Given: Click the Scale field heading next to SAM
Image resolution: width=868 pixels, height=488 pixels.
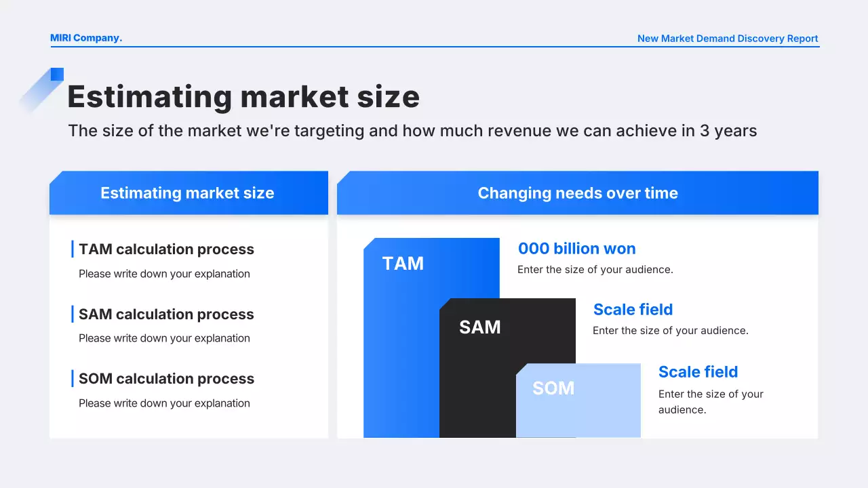Looking at the screenshot, I should tap(633, 310).
